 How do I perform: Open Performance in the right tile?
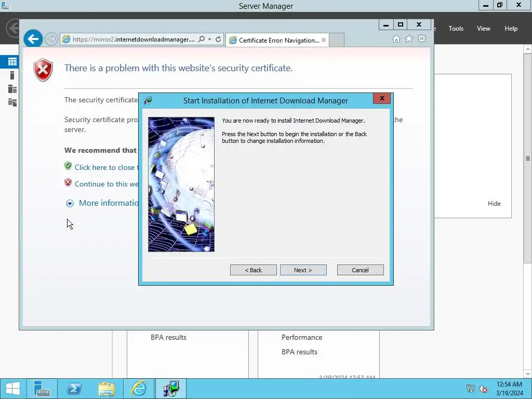coord(302,337)
